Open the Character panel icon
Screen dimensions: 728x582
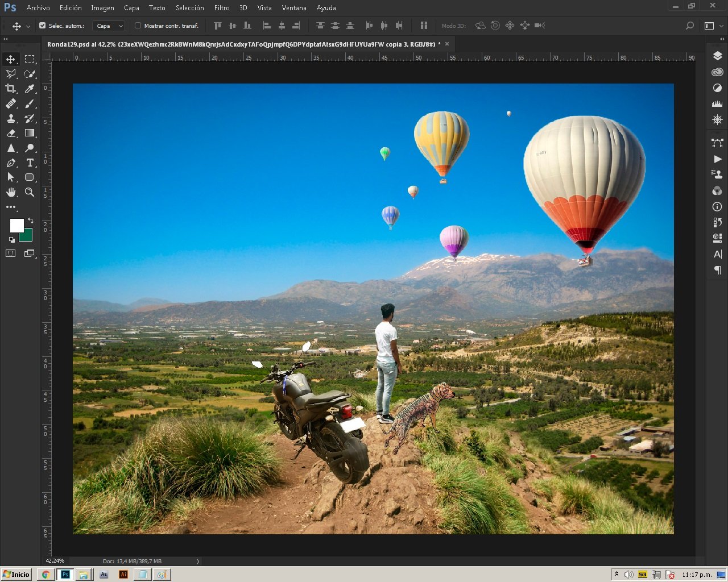click(717, 254)
